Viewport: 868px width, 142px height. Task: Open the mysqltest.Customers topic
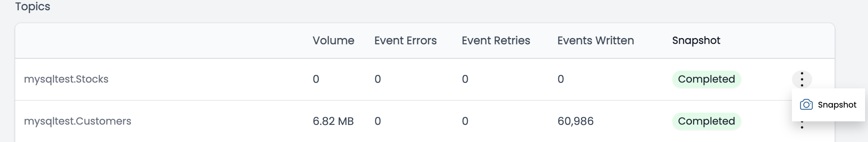click(78, 121)
